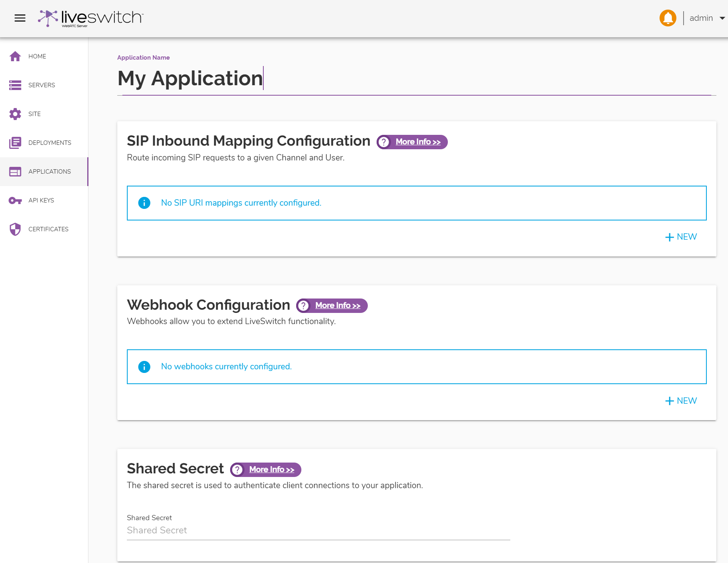Click the Shared Secret help icon

pyautogui.click(x=237, y=469)
